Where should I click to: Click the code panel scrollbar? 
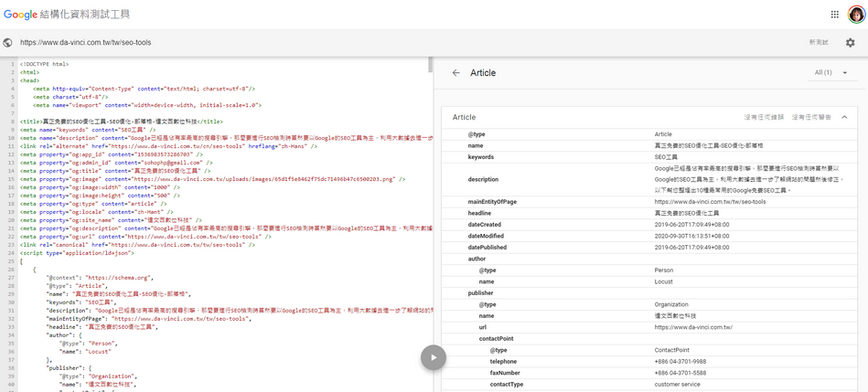431,65
